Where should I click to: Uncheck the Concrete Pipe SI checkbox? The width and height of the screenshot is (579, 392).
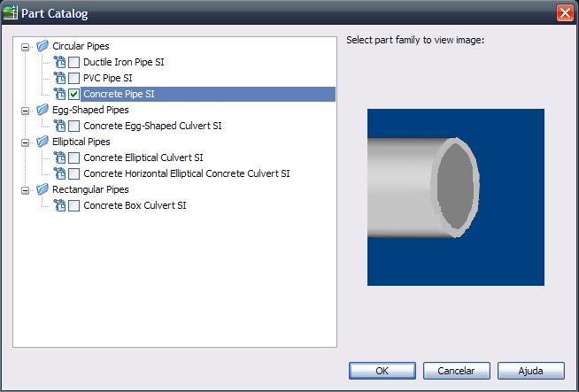pyautogui.click(x=73, y=94)
